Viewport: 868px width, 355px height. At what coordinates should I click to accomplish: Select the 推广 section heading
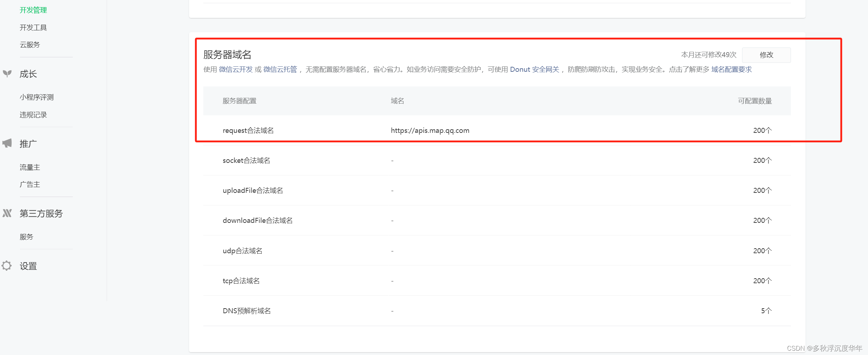point(28,144)
